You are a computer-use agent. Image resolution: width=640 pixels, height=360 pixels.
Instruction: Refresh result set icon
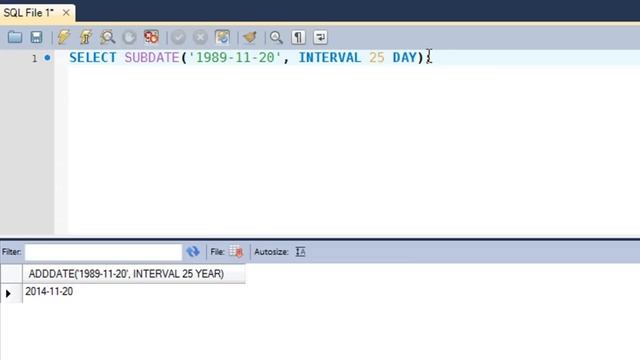193,252
